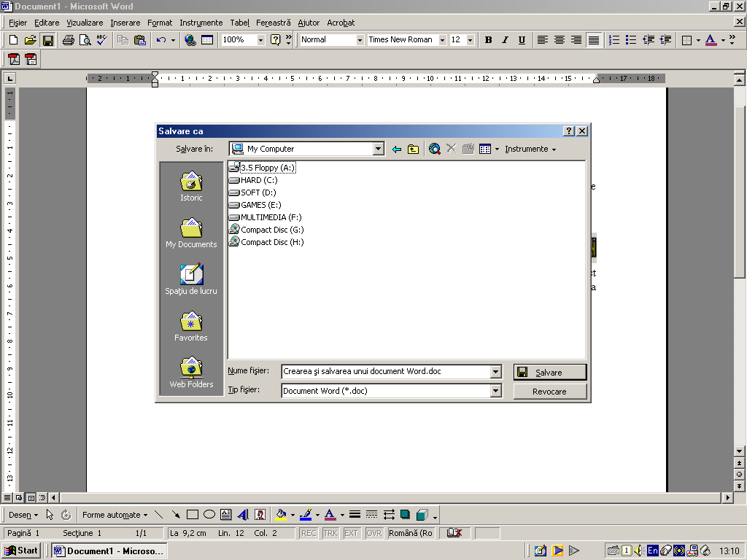Image resolution: width=747 pixels, height=560 pixels.
Task: Click the Convert to Adobe PDF icon
Action: click(15, 59)
